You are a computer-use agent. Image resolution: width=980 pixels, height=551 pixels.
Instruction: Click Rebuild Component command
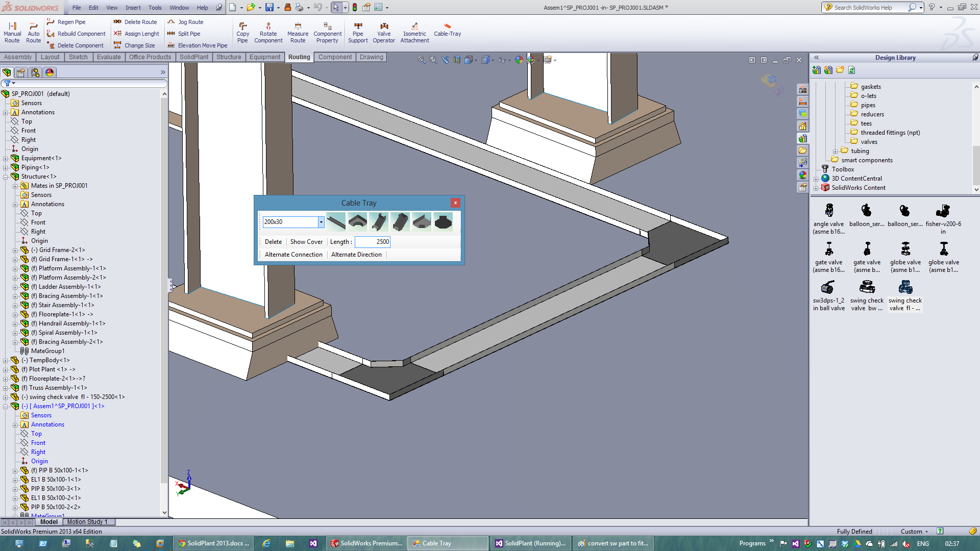tap(76, 34)
